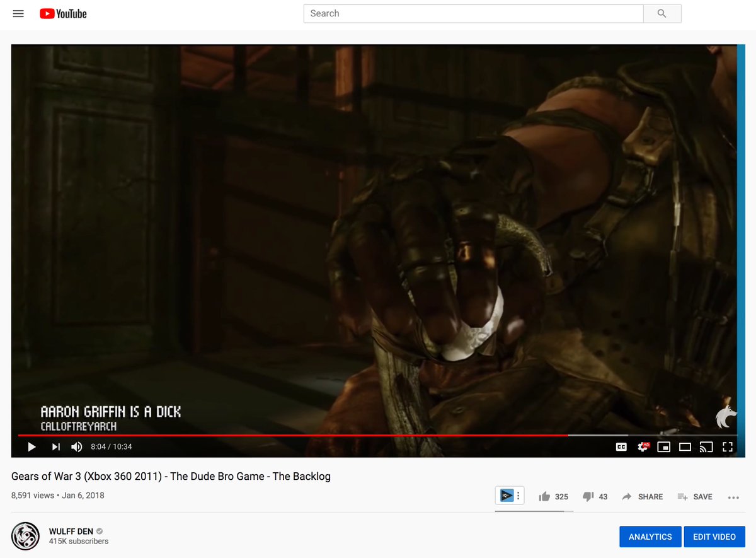The image size is (756, 558).
Task: Switch to theater mode
Action: point(685,447)
